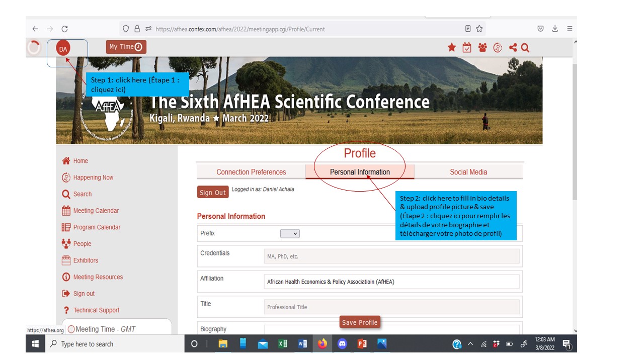The image size is (644, 362).
Task: Click the Save Profile button
Action: coord(360,322)
